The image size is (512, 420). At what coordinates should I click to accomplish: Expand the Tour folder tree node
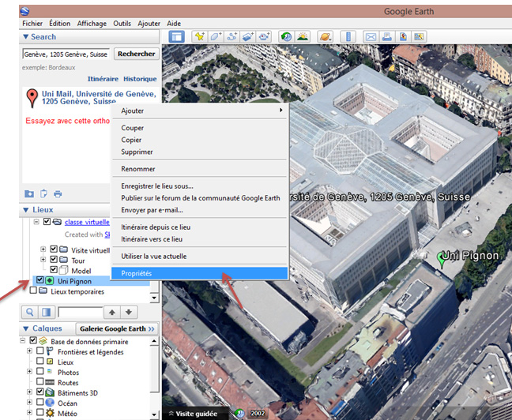point(43,260)
